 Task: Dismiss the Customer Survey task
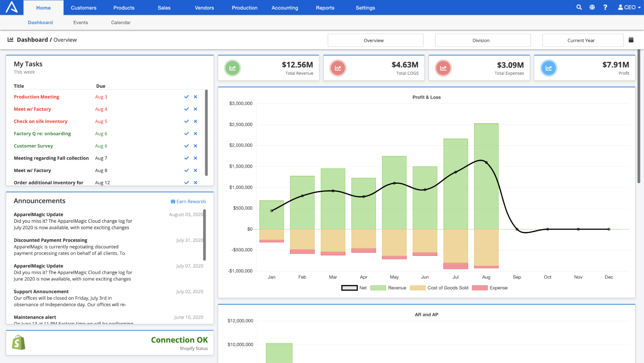tap(195, 146)
